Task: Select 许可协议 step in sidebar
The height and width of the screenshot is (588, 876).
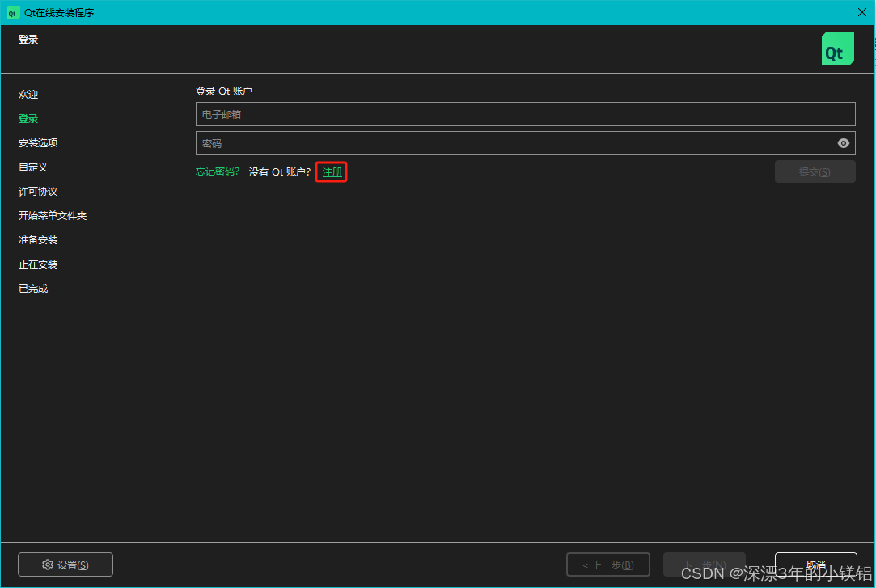Action: pos(38,192)
